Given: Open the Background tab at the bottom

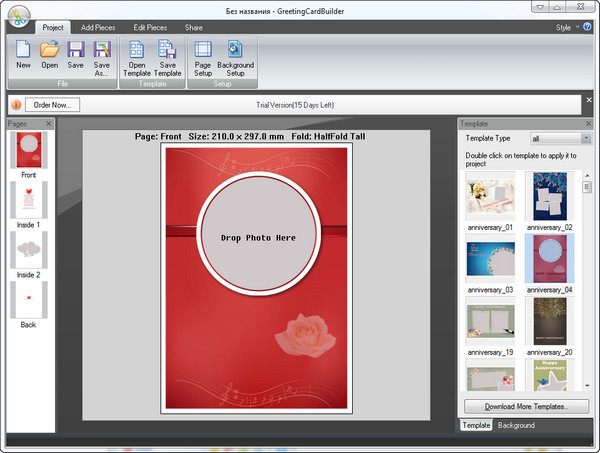Looking at the screenshot, I should (516, 425).
